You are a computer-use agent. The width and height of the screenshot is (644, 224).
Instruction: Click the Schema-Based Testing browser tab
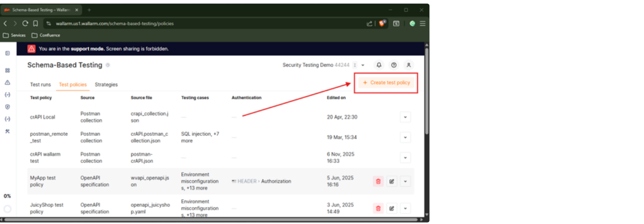coord(41,10)
